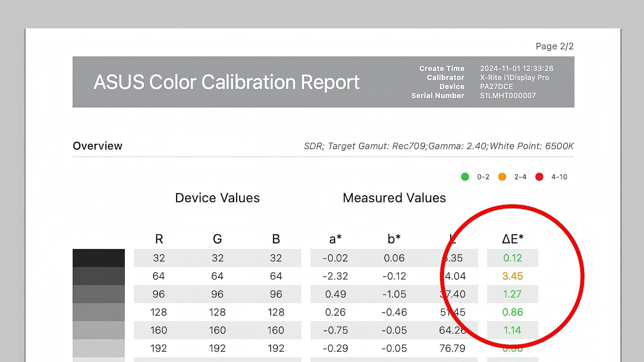Click the orange 3.45 ΔE value
Viewport: 644px width, 362px height.
pos(513,276)
